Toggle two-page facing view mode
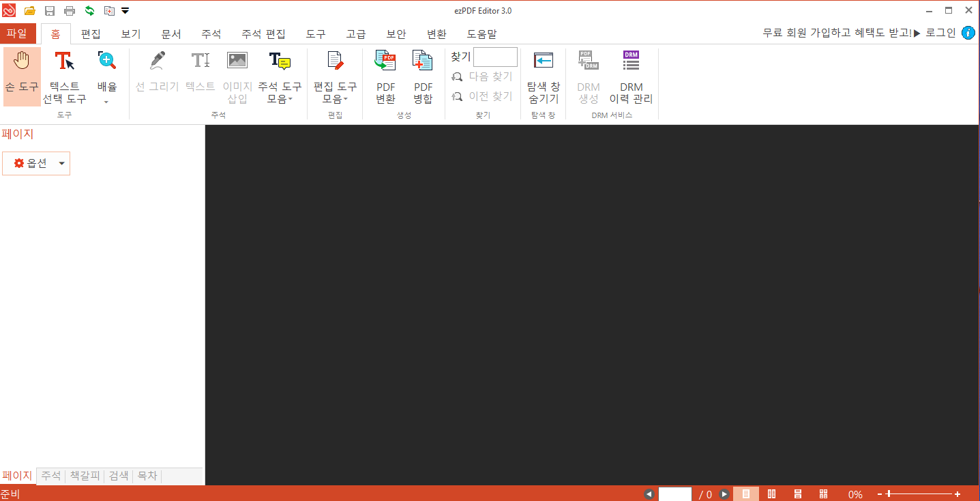 click(x=772, y=494)
